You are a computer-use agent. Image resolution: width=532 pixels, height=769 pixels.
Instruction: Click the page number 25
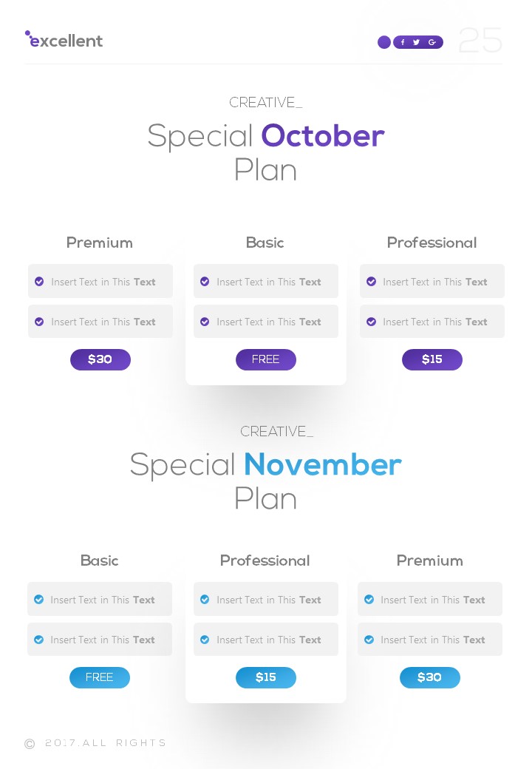point(480,41)
